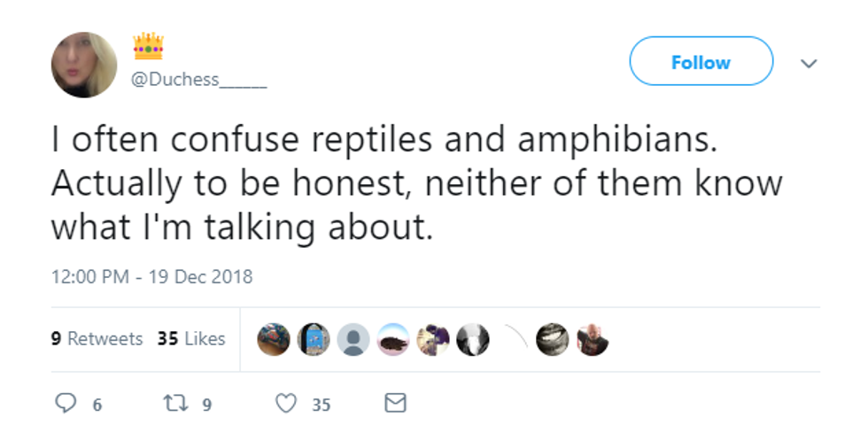The width and height of the screenshot is (868, 448).
Task: Open the bald man liker avatar
Action: click(x=592, y=339)
